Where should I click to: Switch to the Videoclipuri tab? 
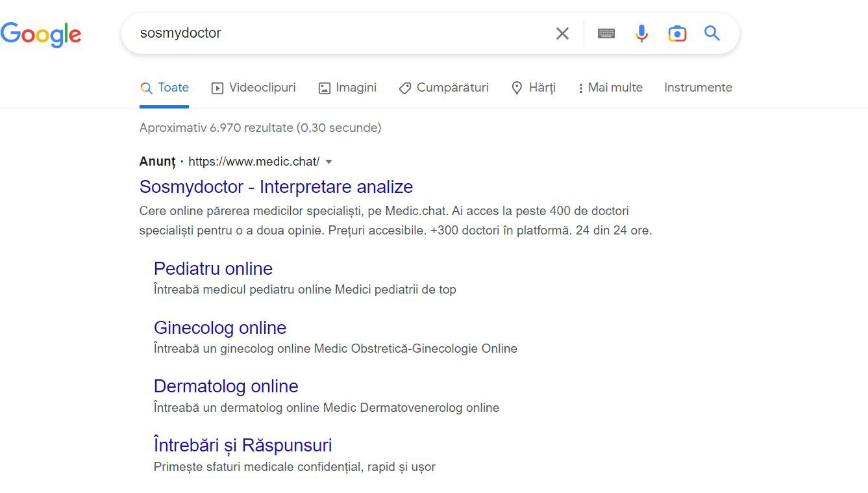point(254,88)
